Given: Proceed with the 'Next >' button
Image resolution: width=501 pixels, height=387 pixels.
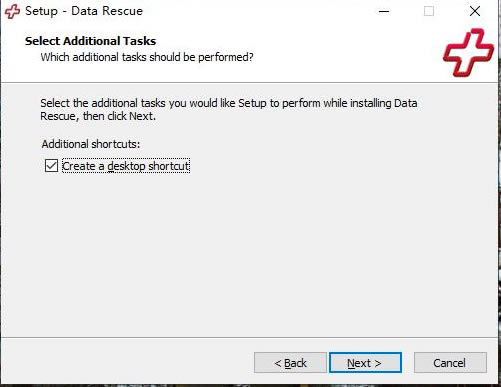Looking at the screenshot, I should [365, 363].
